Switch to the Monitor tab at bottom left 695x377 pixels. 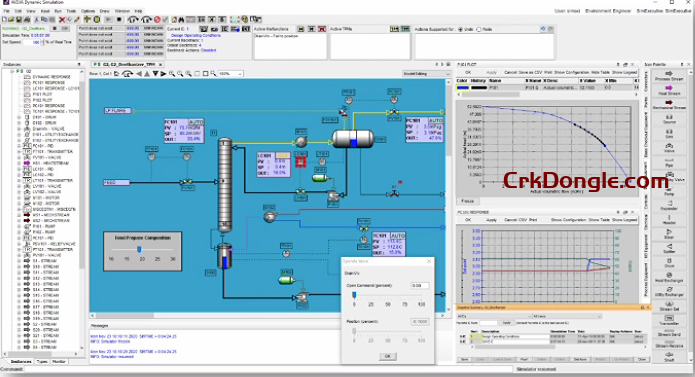coord(59,361)
